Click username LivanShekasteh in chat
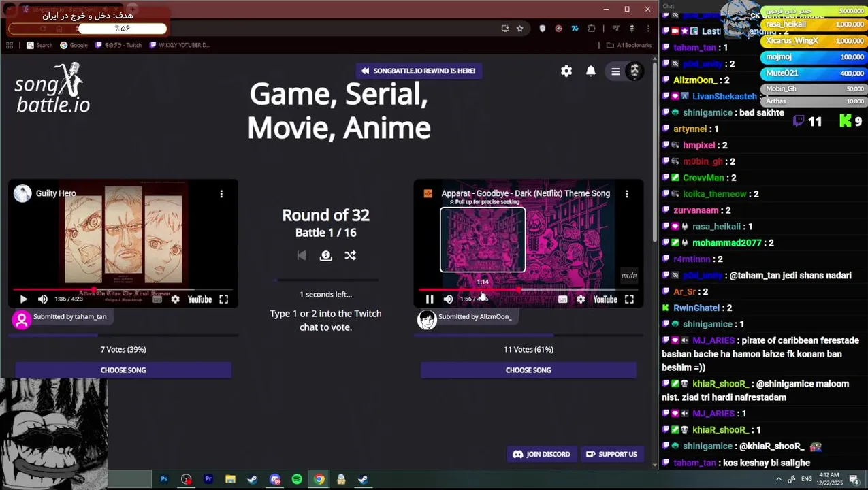Screen dimensions: 868x490 (724, 97)
